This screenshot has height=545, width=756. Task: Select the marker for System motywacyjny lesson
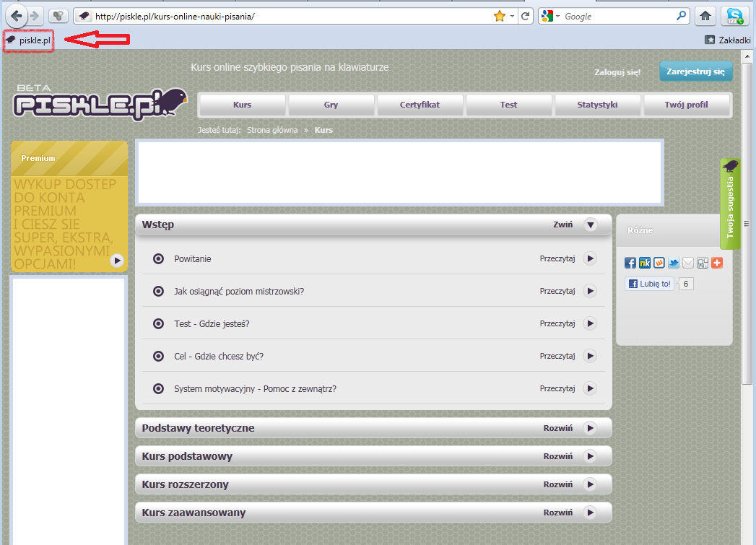158,388
